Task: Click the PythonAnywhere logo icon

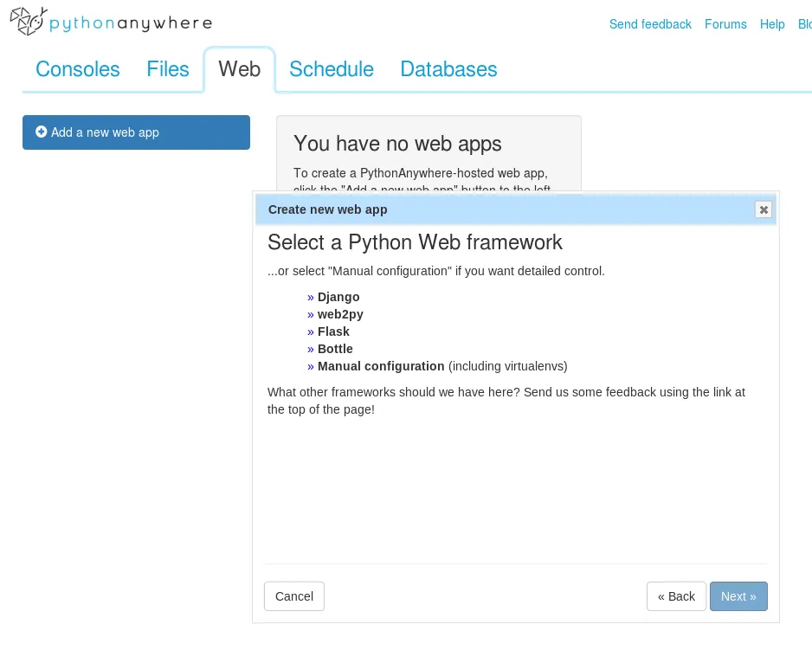Action: click(x=28, y=22)
